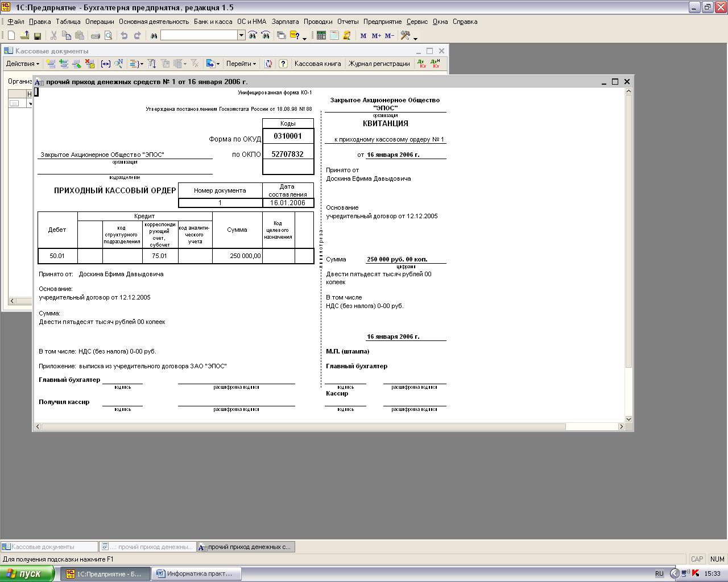
Task: Open the Отчеты menu
Action: click(348, 22)
